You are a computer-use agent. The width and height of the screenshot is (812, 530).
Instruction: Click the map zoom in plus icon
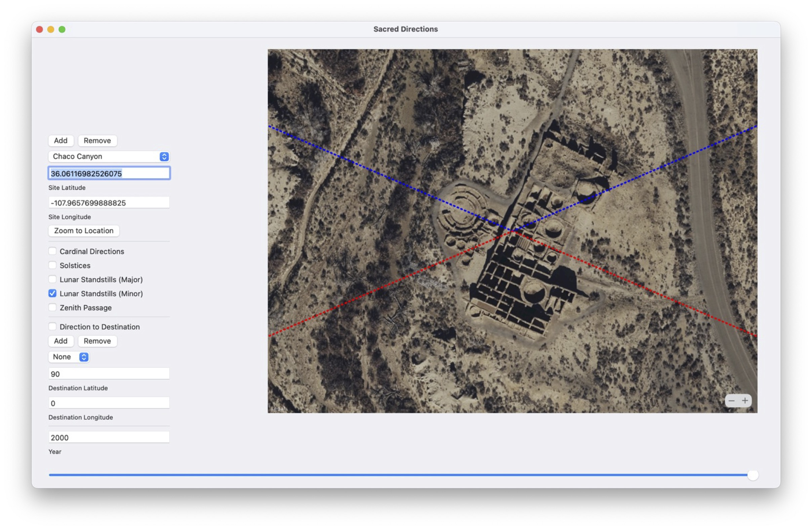[x=745, y=400]
